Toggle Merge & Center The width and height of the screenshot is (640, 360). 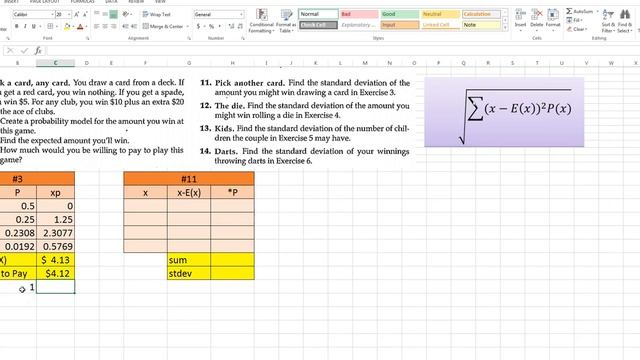click(x=163, y=27)
